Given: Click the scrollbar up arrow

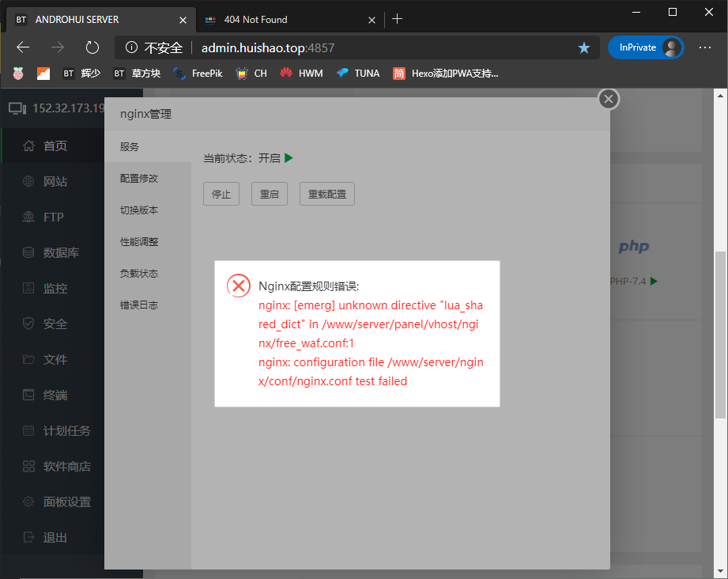Looking at the screenshot, I should coord(720,96).
